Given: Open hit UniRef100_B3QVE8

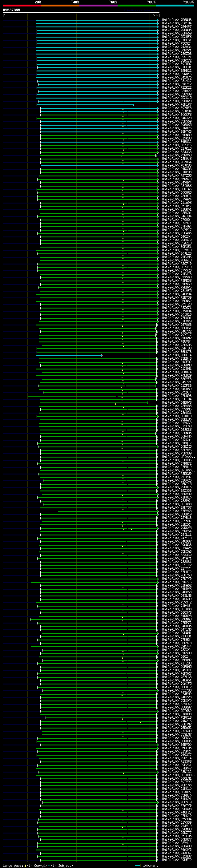Looking at the screenshot, I should click(177, 379).
